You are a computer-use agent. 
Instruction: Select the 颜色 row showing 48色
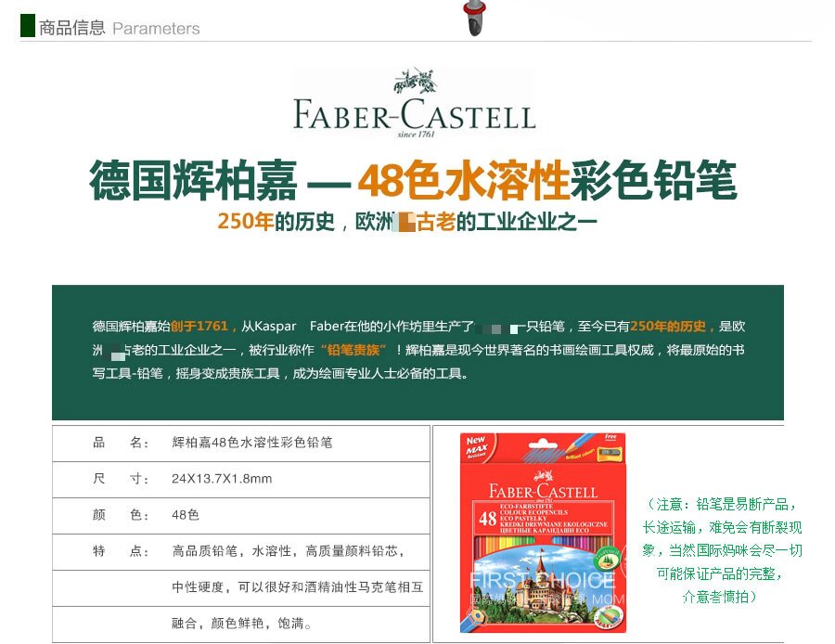pyautogui.click(x=241, y=515)
